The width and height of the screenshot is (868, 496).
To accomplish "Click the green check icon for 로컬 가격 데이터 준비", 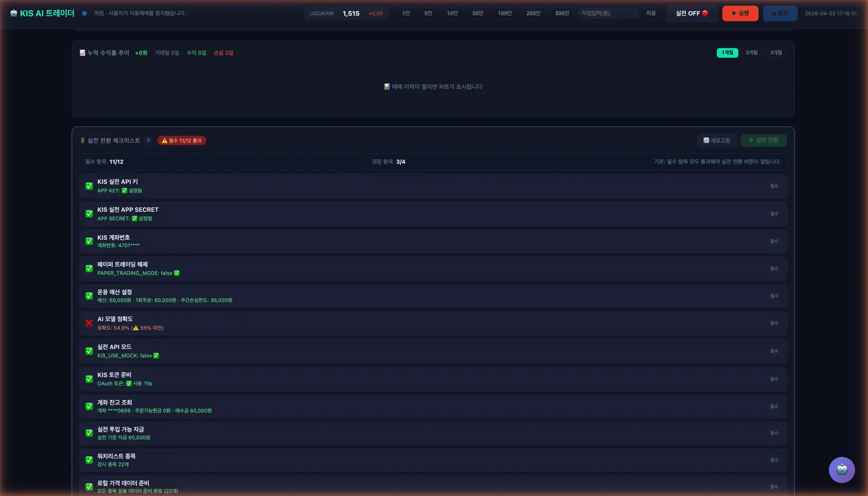I will 89,487.
